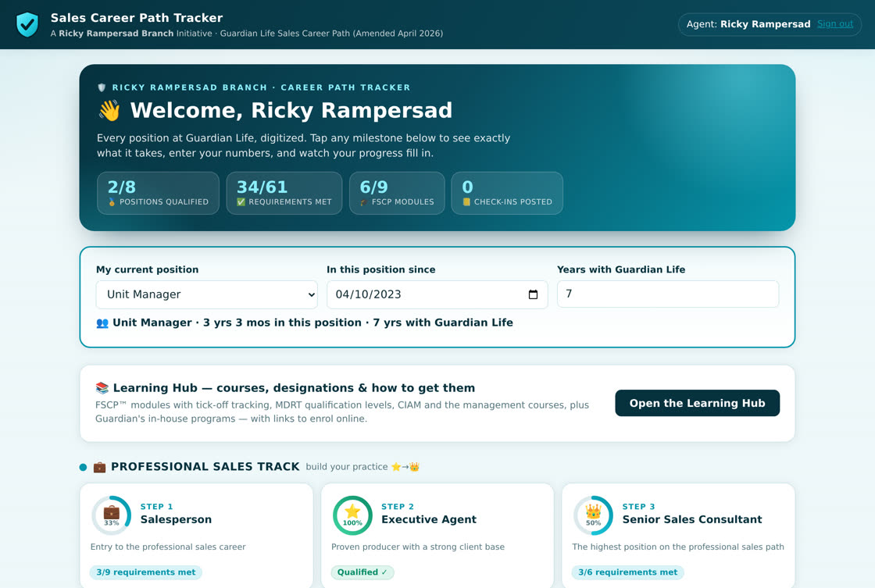Click the briefcase icon in Professional Sales Track heading
875x588 pixels.
[x=99, y=467]
